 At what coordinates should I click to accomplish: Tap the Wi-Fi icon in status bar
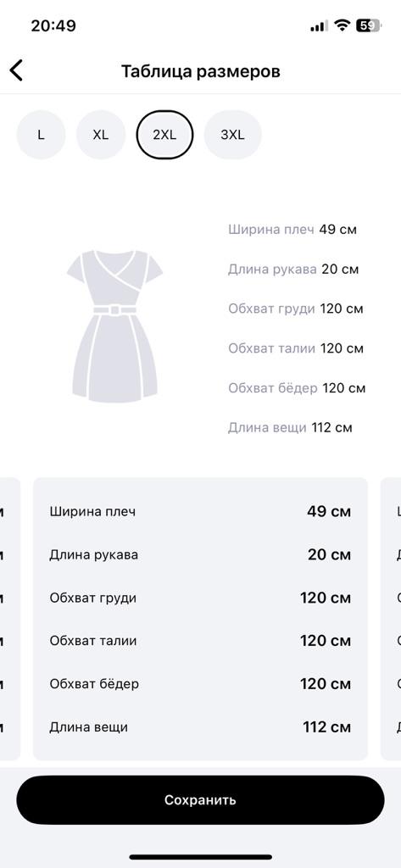(343, 25)
